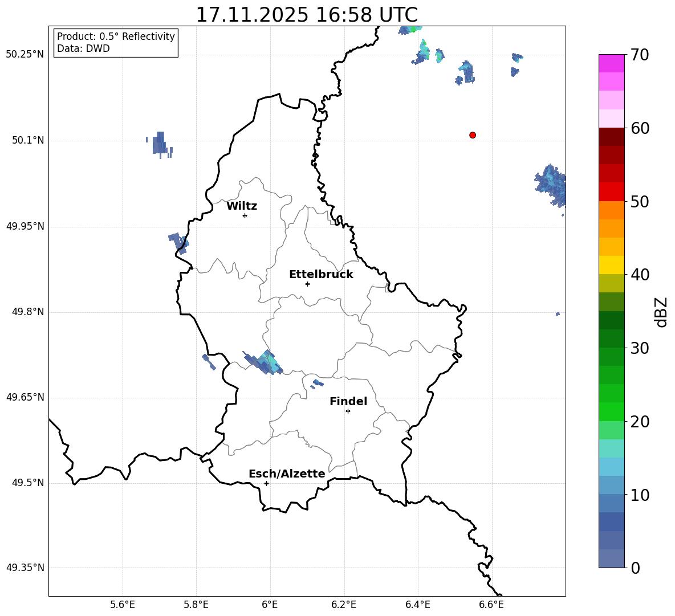Click the colorbar tick value 0

pos(635,568)
